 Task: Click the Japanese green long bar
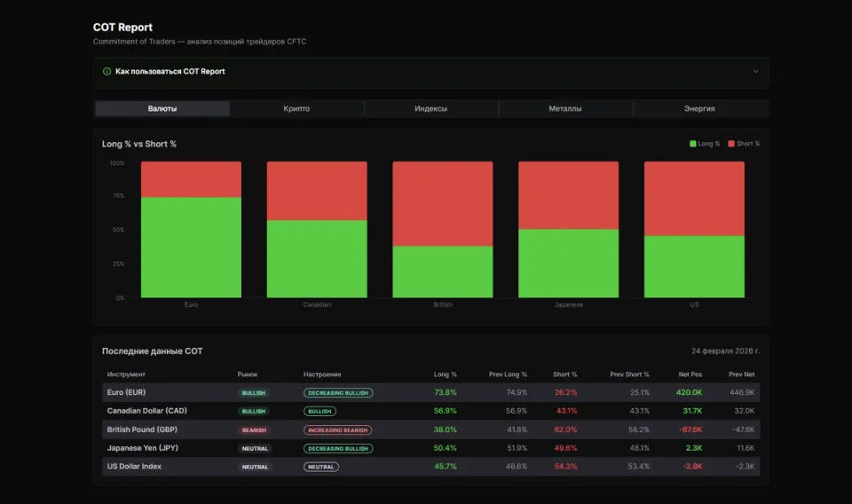click(x=568, y=264)
